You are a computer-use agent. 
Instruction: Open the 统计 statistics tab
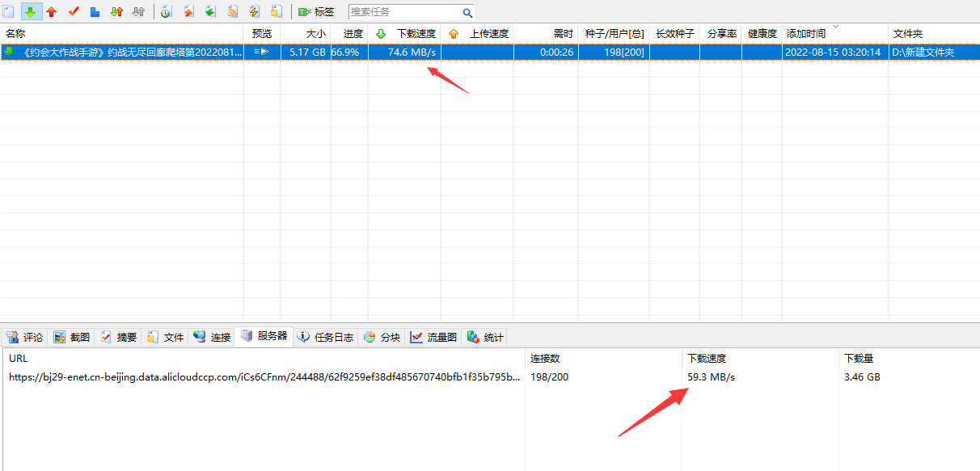(486, 337)
